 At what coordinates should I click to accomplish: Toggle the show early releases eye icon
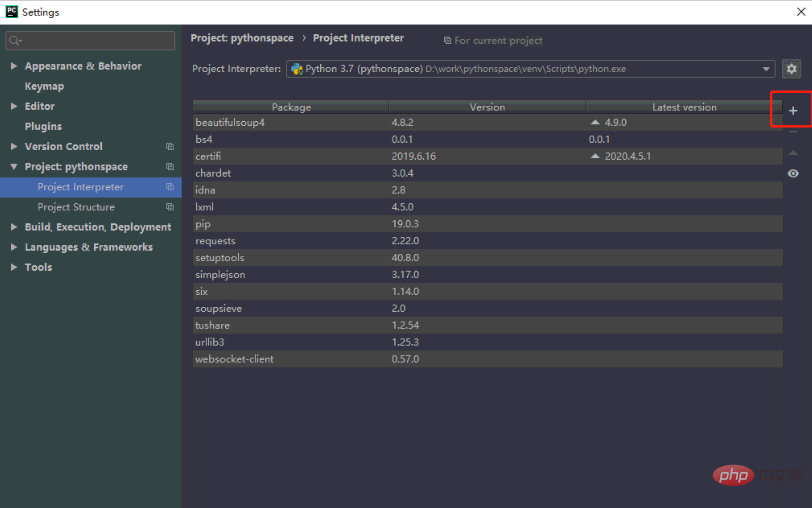pyautogui.click(x=793, y=173)
